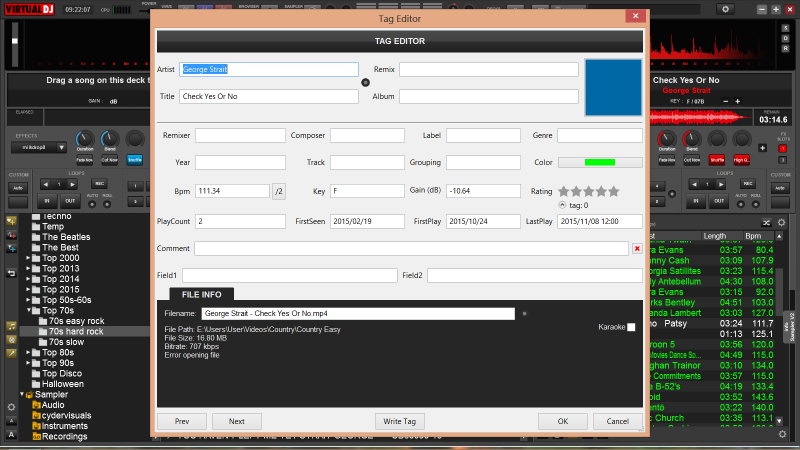The image size is (800, 450).
Task: Click the green Color swatch bar
Action: pyautogui.click(x=600, y=162)
